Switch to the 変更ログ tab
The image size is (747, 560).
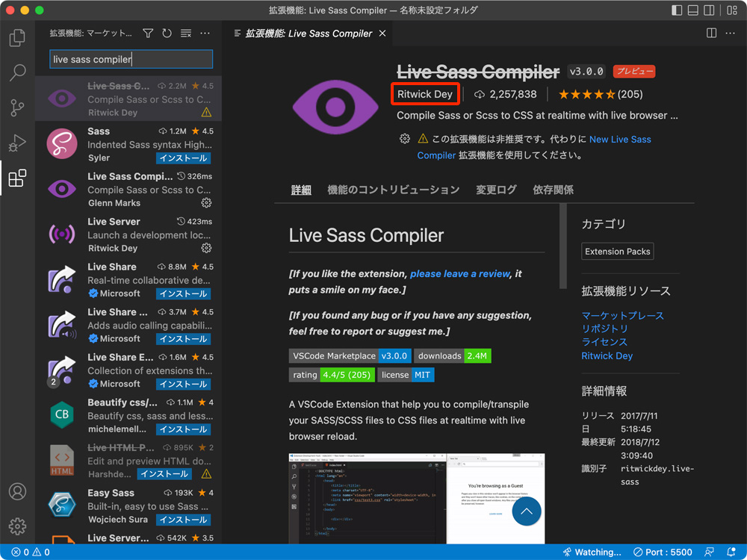pos(497,190)
